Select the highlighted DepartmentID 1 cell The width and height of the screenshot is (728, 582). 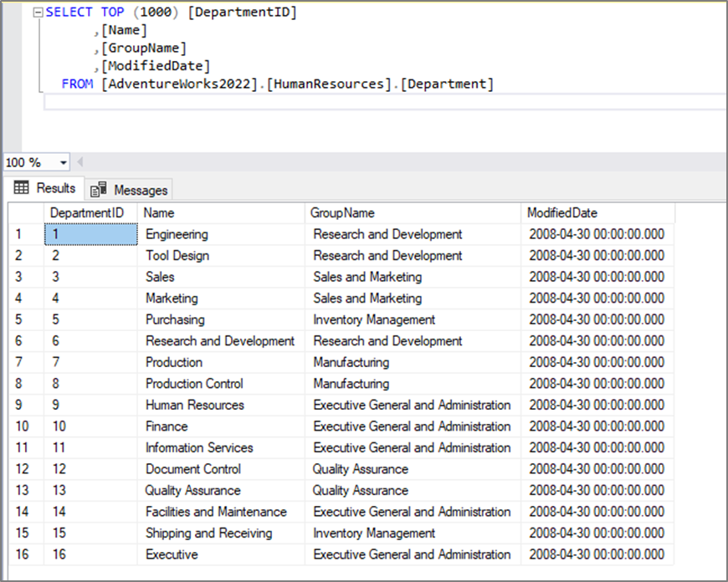91,234
